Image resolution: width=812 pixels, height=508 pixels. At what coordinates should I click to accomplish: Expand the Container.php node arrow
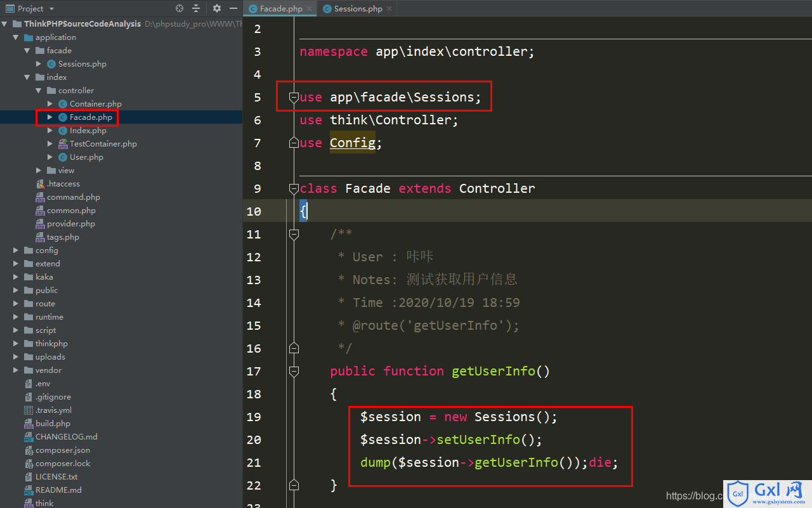coord(50,104)
